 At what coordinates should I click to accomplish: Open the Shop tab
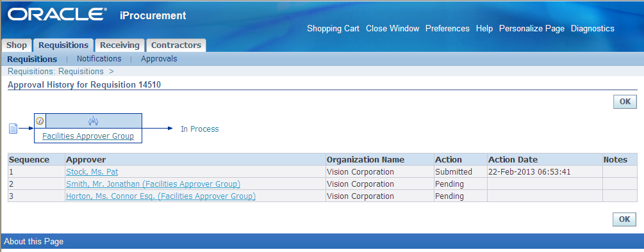coord(17,45)
